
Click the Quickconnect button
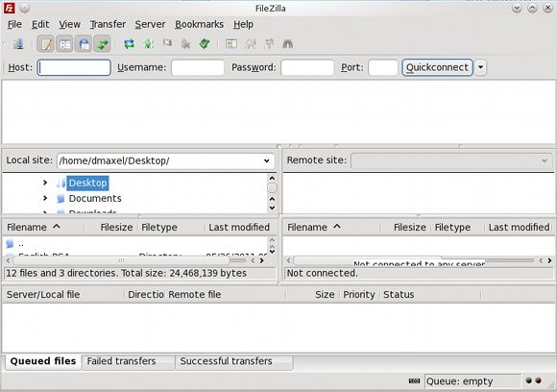[x=437, y=67]
